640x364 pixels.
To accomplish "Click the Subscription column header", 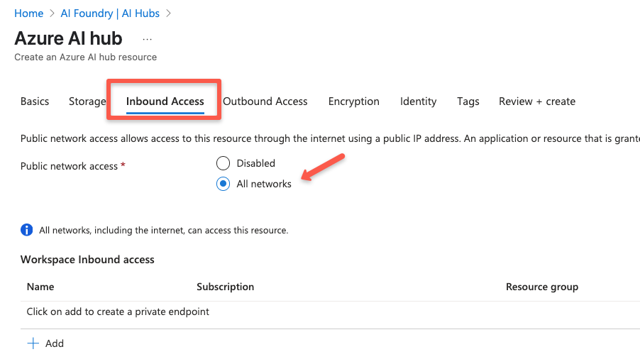I will [x=226, y=287].
